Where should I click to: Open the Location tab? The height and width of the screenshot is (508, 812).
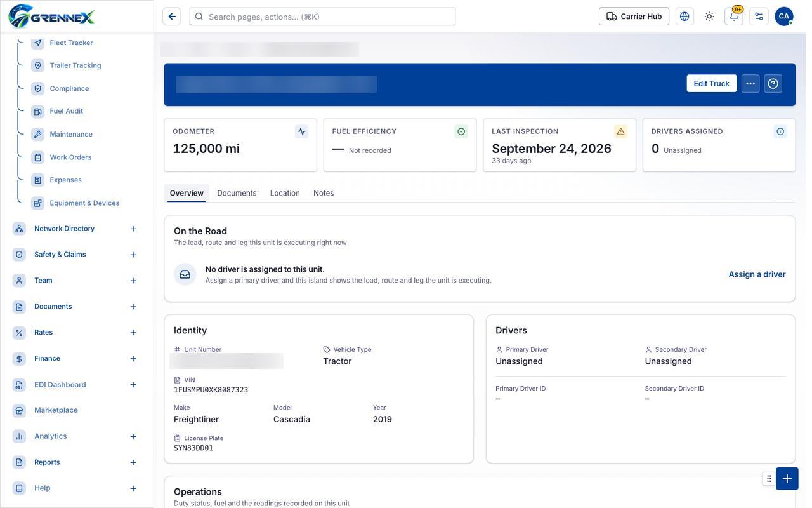point(285,193)
